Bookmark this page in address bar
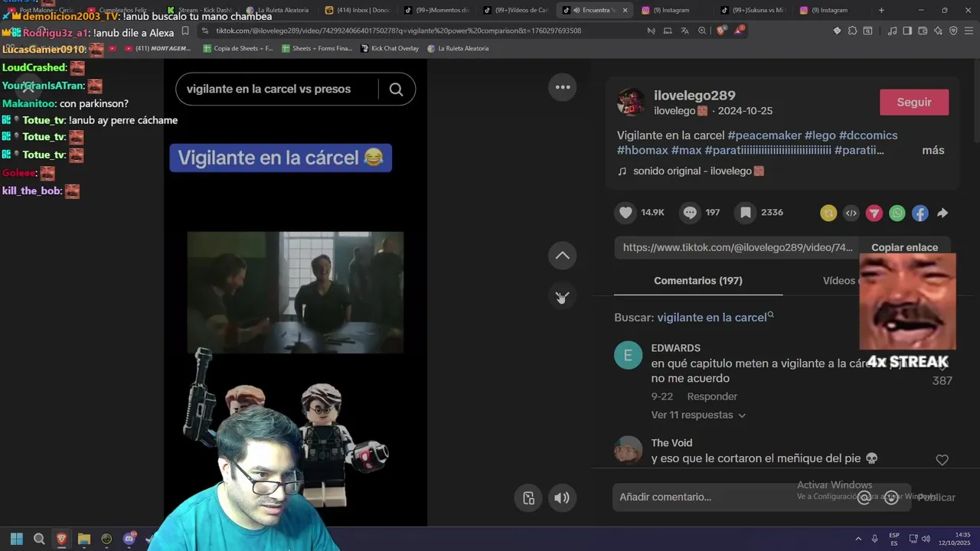Viewport: 980px width, 551px height. coord(185,31)
